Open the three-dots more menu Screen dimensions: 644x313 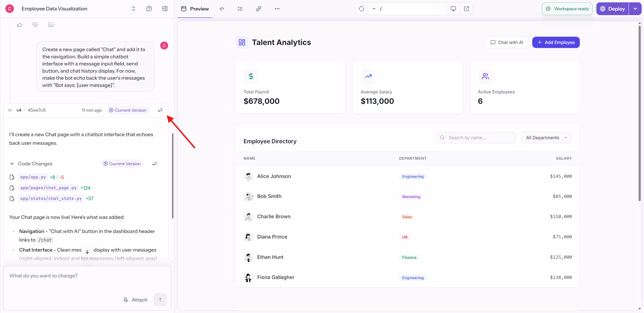(x=277, y=9)
